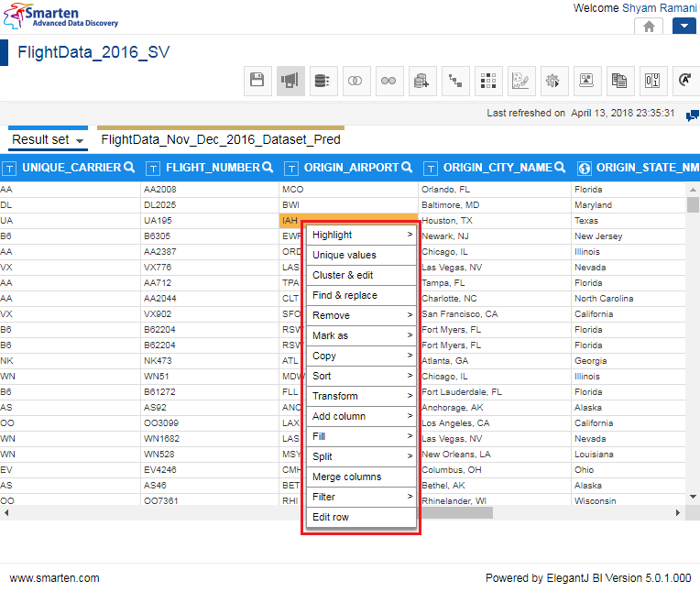700x592 pixels.
Task: Click text type icon of FLIGHT_NUMBER
Action: 153,169
